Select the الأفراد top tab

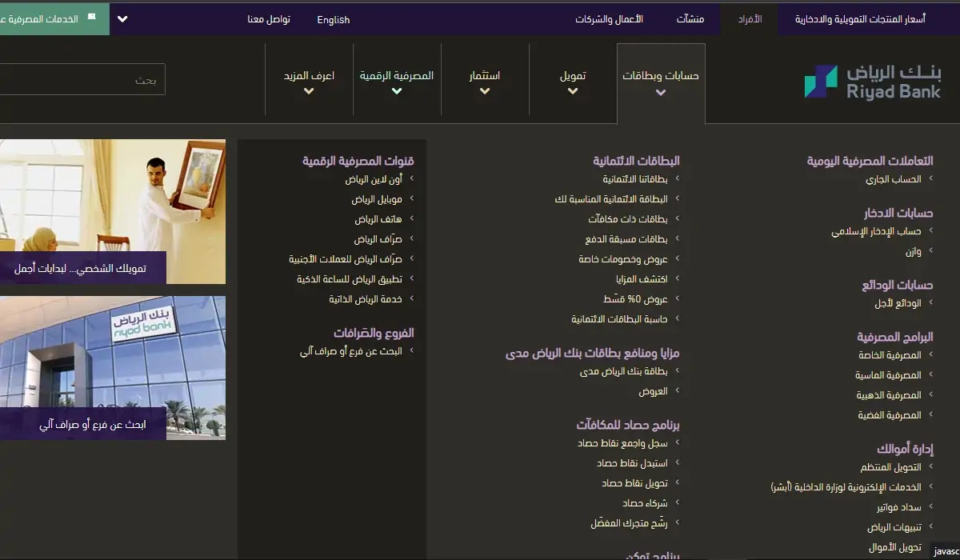(750, 18)
